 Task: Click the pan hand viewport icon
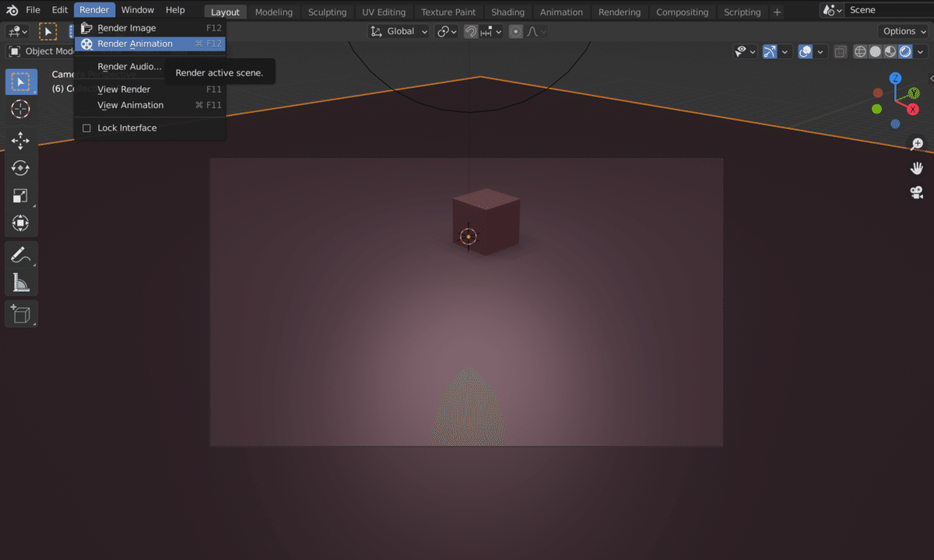click(917, 168)
